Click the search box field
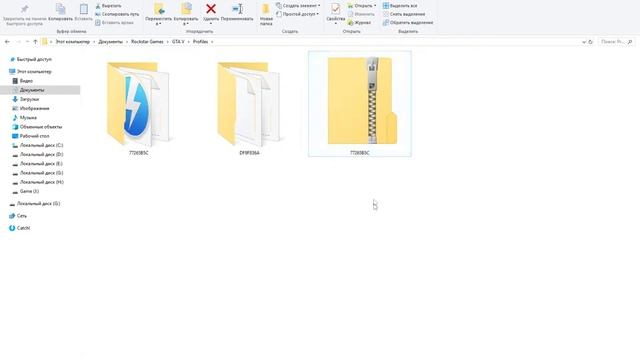Screen dimensions: 640x360 616,42
